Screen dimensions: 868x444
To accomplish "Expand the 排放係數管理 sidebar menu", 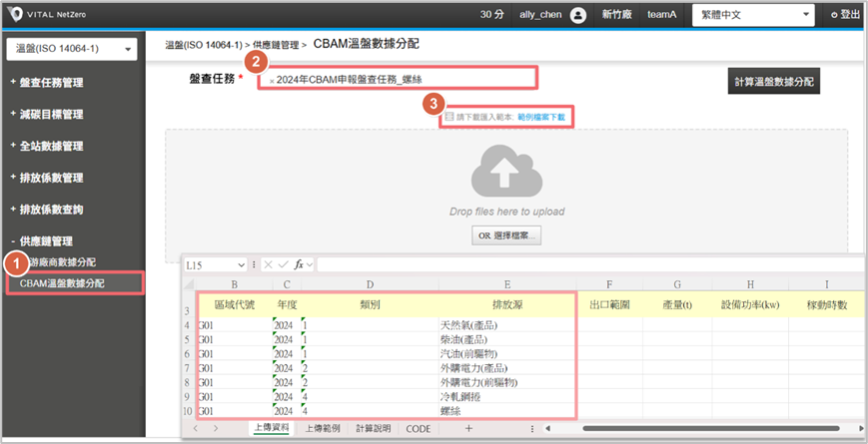I will (60, 178).
